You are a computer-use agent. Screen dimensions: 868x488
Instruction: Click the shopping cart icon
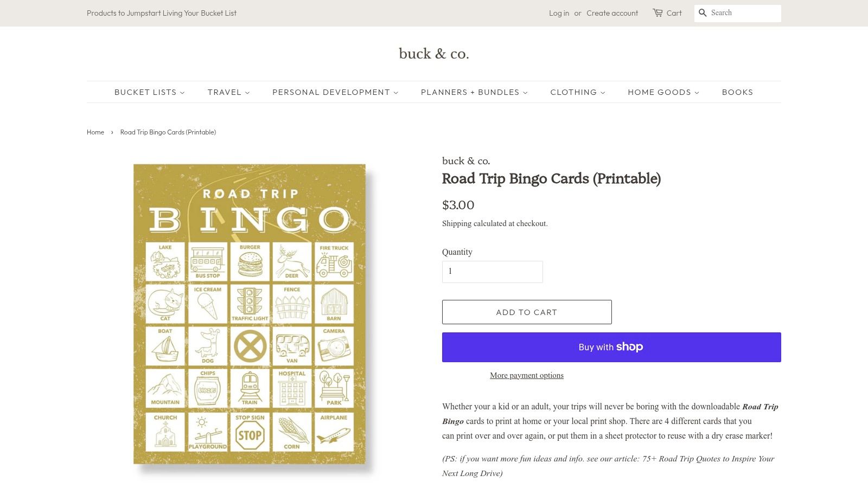click(x=658, y=12)
